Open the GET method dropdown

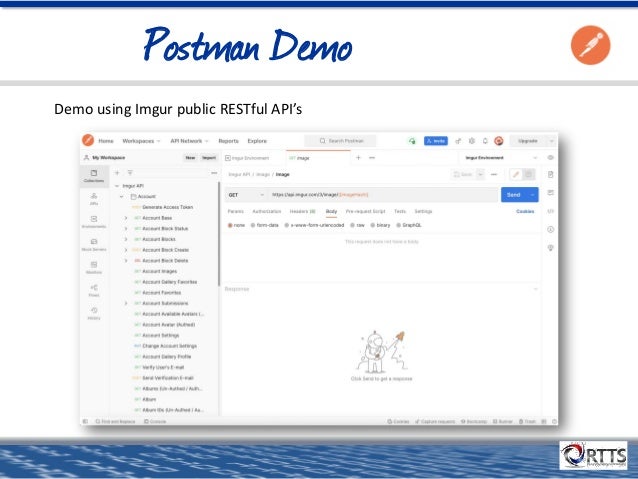coord(246,195)
